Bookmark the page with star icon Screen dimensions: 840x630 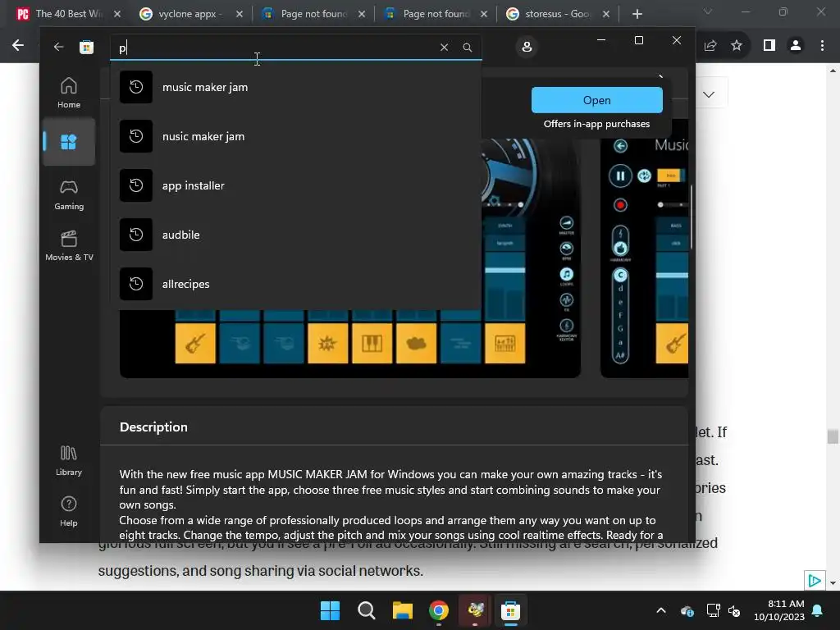tap(737, 46)
